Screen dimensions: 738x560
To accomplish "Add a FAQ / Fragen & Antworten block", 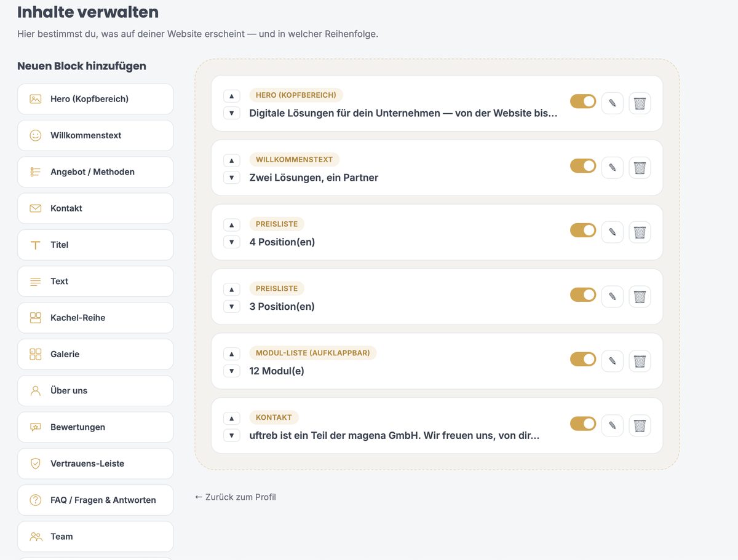I will [95, 500].
